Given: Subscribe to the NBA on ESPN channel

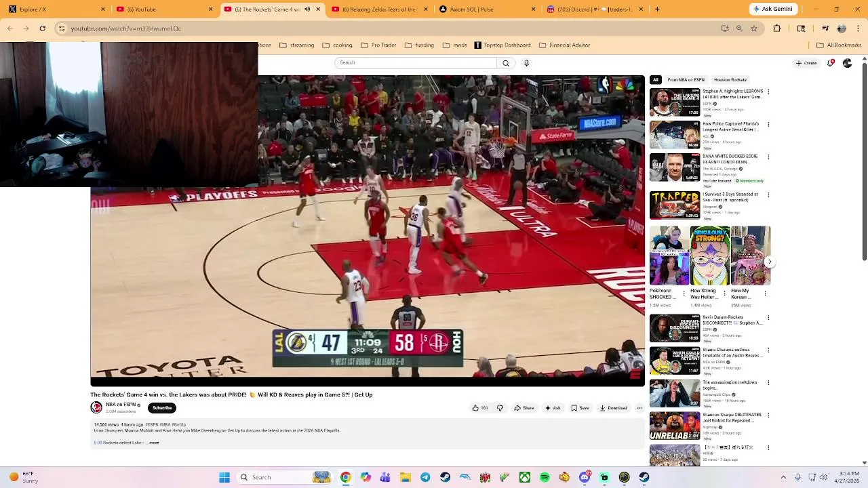Looking at the screenshot, I should pos(162,408).
